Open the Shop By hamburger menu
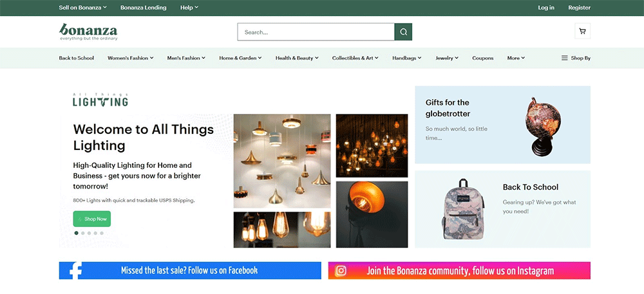 click(x=576, y=58)
